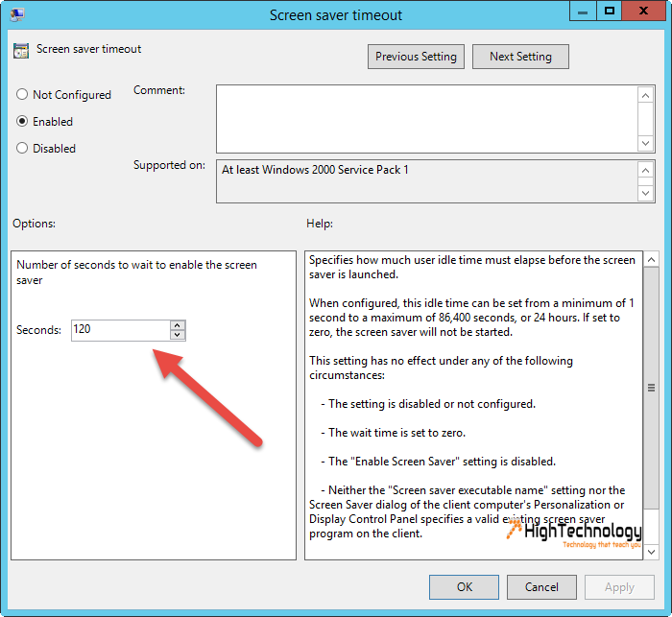Viewport: 672px width, 617px height.
Task: Click the Help pane scroll down arrow
Action: (x=652, y=552)
